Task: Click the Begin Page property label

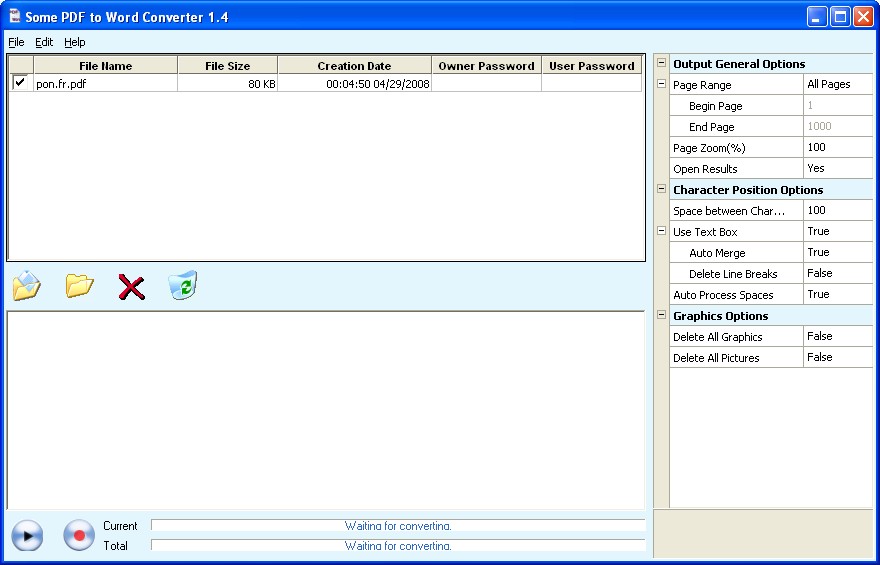Action: [x=716, y=106]
